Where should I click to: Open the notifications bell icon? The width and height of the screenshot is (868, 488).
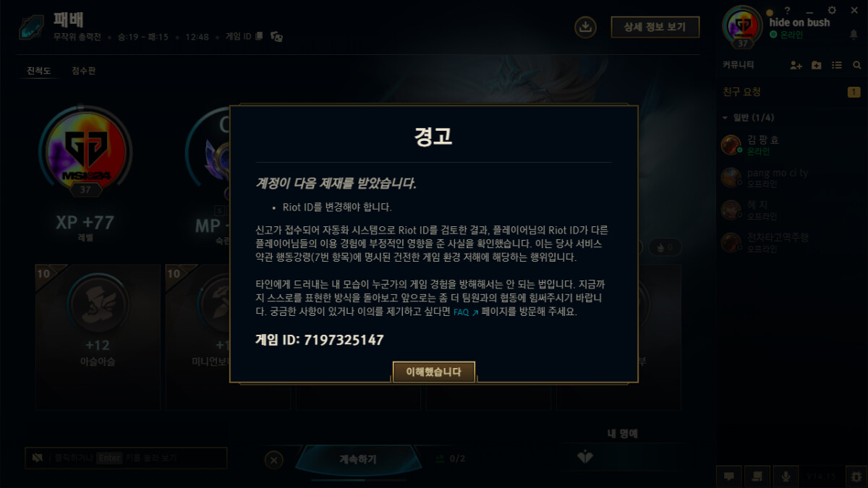(854, 34)
